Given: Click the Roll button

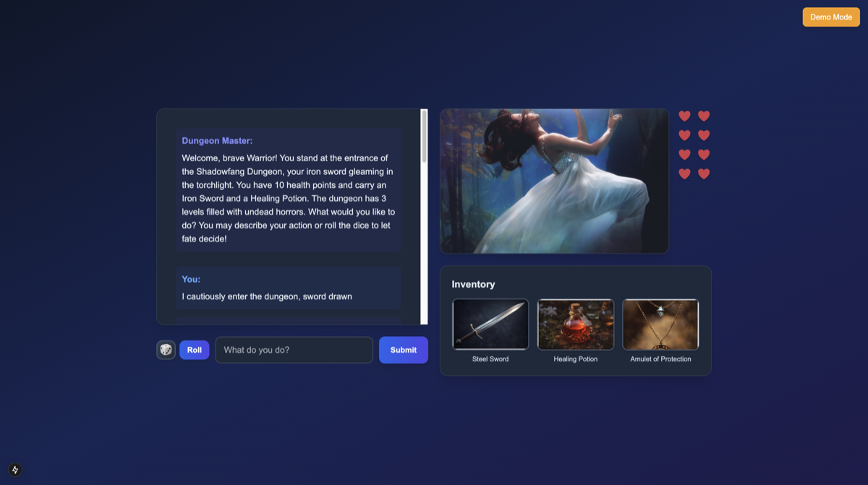Looking at the screenshot, I should 195,350.
